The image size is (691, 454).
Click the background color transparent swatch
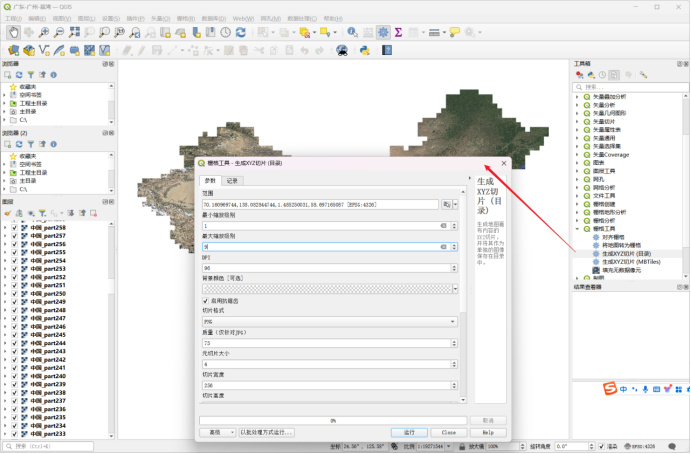click(327, 289)
